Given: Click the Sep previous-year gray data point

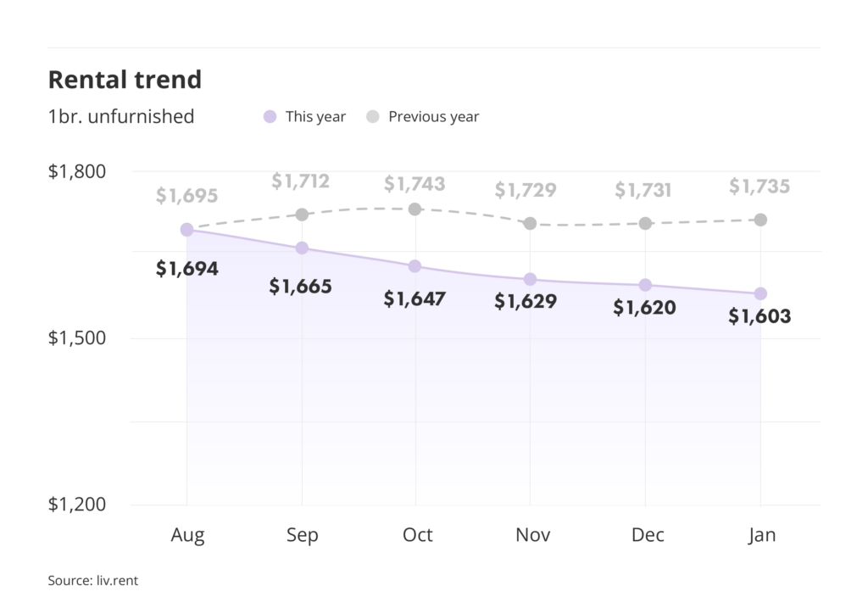Looking at the screenshot, I should tap(301, 214).
